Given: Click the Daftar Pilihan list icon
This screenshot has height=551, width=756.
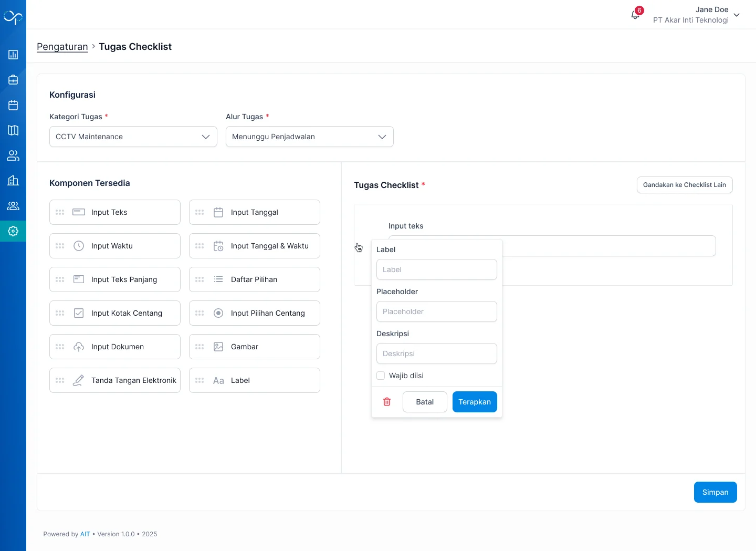Looking at the screenshot, I should click(218, 279).
